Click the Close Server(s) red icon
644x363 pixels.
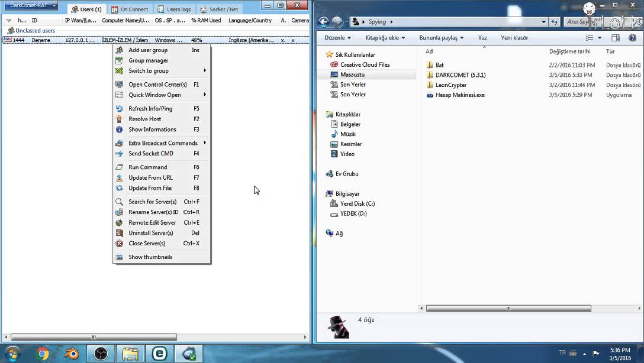coord(119,243)
